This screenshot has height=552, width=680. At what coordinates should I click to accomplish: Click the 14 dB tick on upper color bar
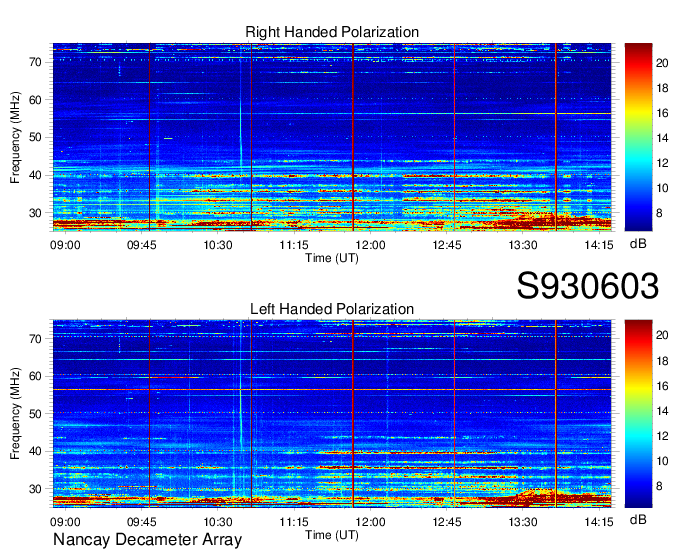click(662, 138)
